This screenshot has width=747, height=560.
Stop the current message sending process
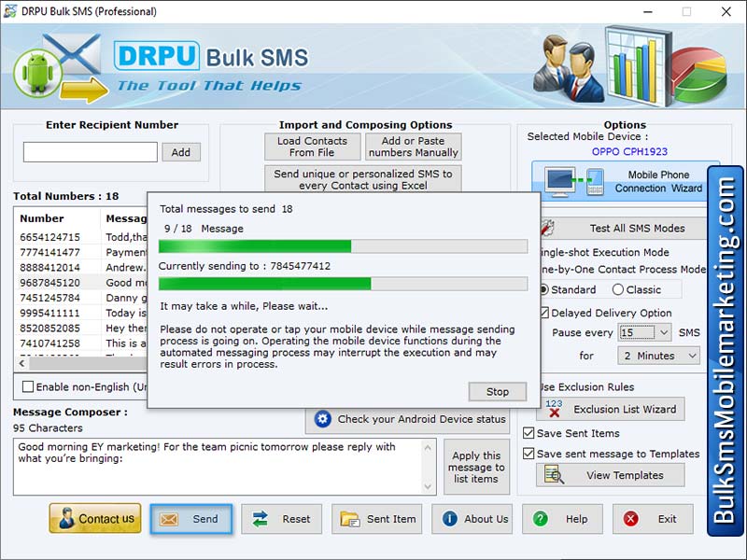point(497,391)
